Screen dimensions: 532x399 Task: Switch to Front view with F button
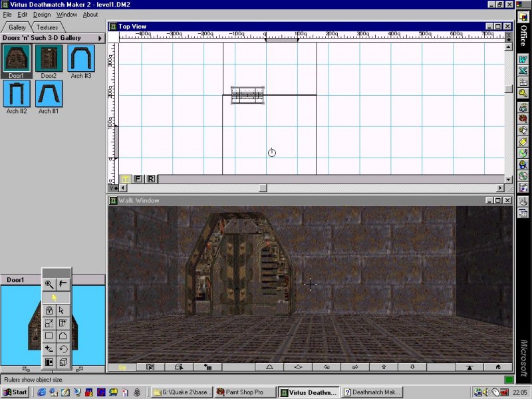click(138, 179)
